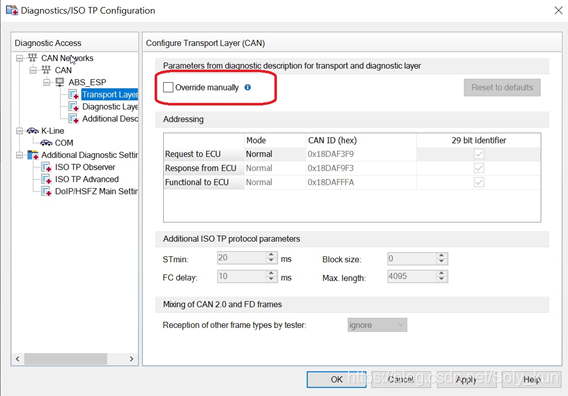Click the COM car icon
568x396 pixels.
pyautogui.click(x=46, y=143)
